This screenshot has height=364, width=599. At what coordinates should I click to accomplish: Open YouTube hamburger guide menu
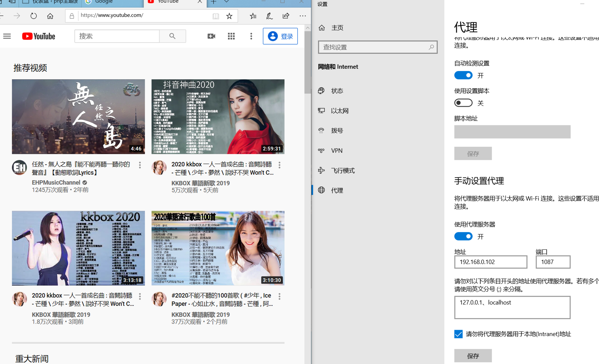(7, 36)
